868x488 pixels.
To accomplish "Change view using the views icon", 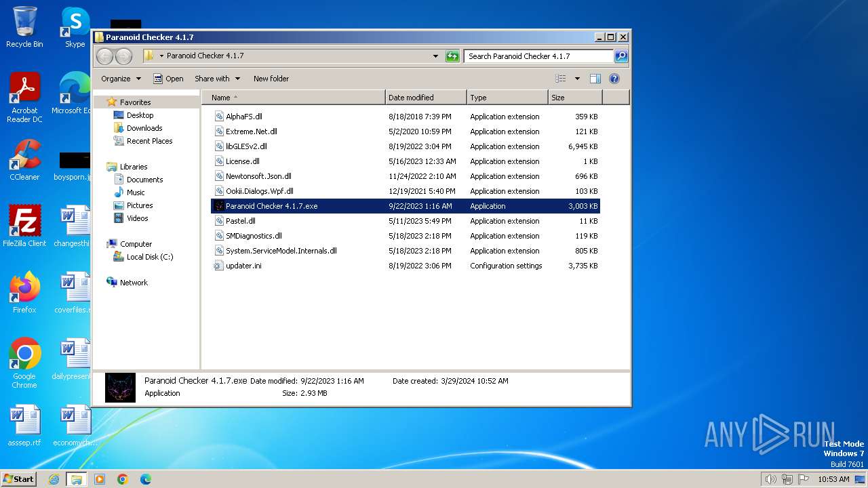I will [x=561, y=79].
